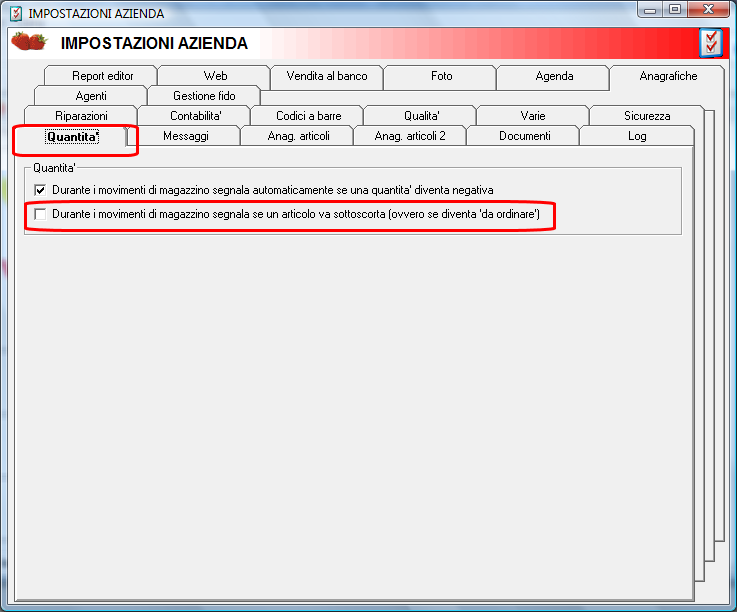Viewport: 737px width, 612px height.
Task: Open the Contabilita' tab
Action: [x=195, y=116]
